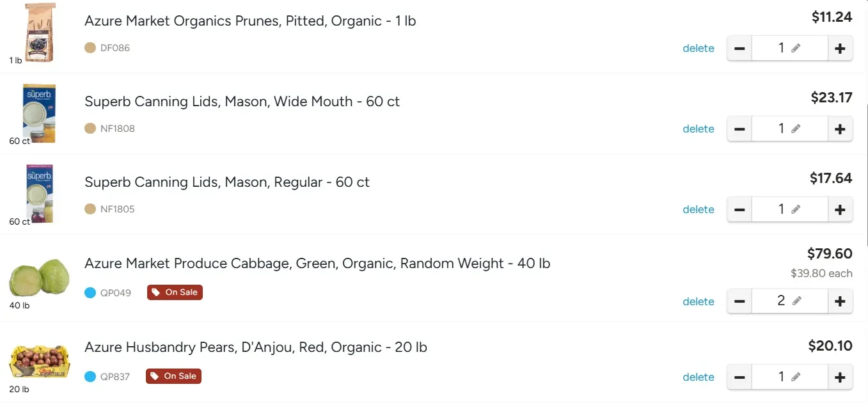
Task: Increase the Green Cabbage quantity
Action: point(840,301)
